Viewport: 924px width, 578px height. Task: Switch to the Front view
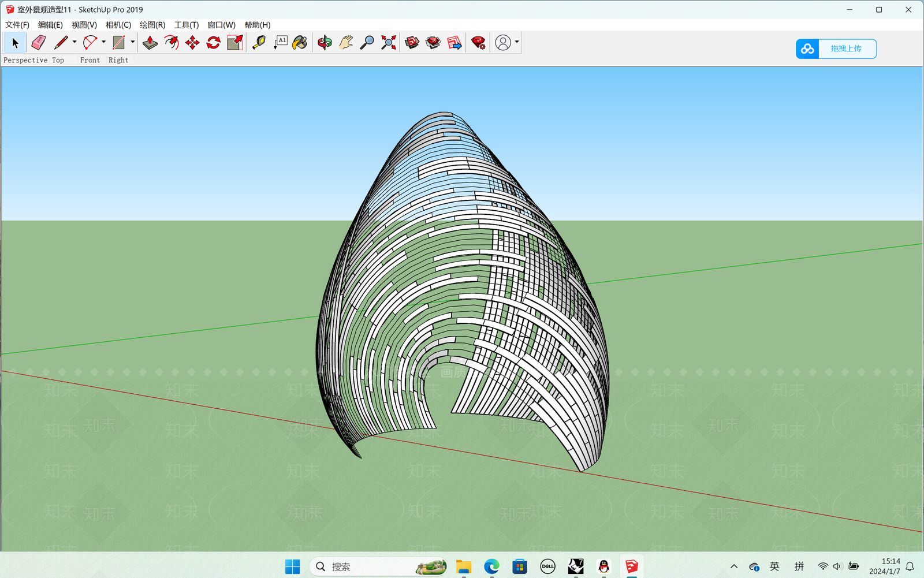click(90, 60)
